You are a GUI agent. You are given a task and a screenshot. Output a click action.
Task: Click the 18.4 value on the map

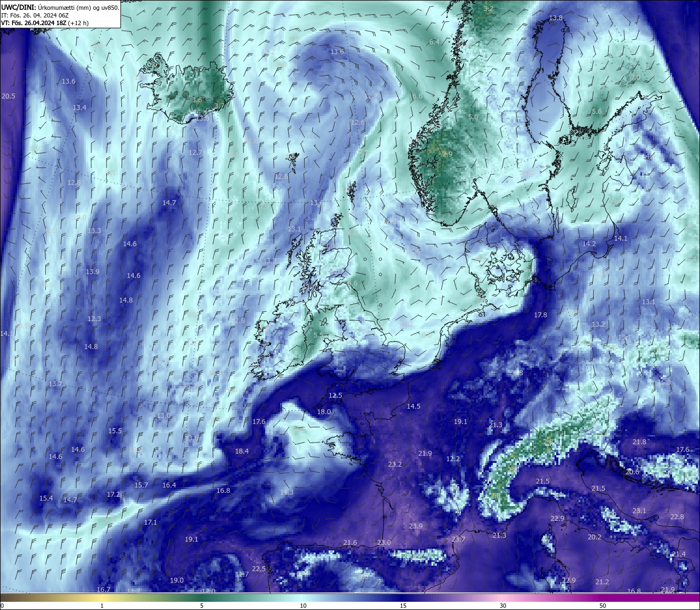click(x=242, y=451)
